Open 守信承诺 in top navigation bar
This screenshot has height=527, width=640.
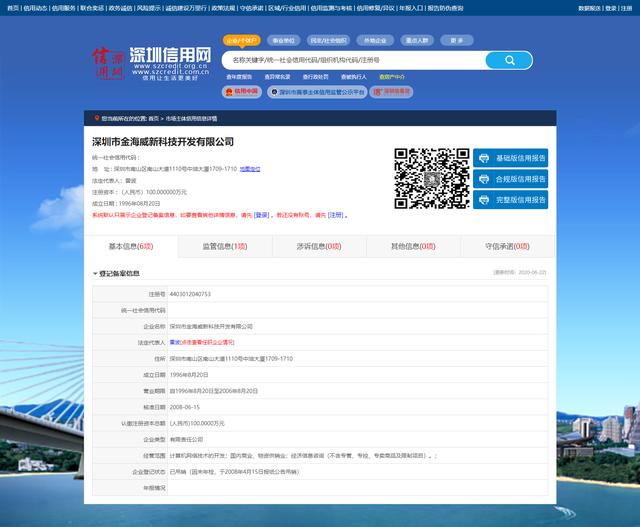[251, 8]
